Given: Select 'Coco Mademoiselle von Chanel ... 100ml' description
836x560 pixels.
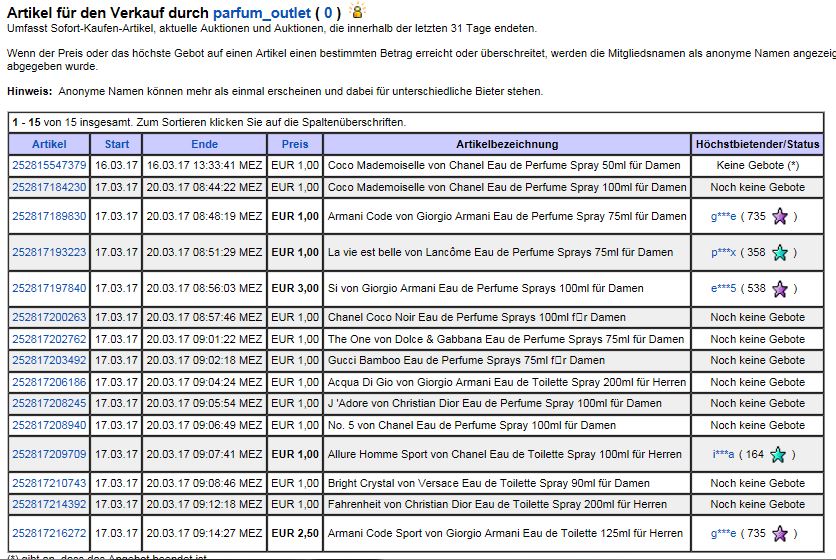Looking at the screenshot, I should (507, 187).
